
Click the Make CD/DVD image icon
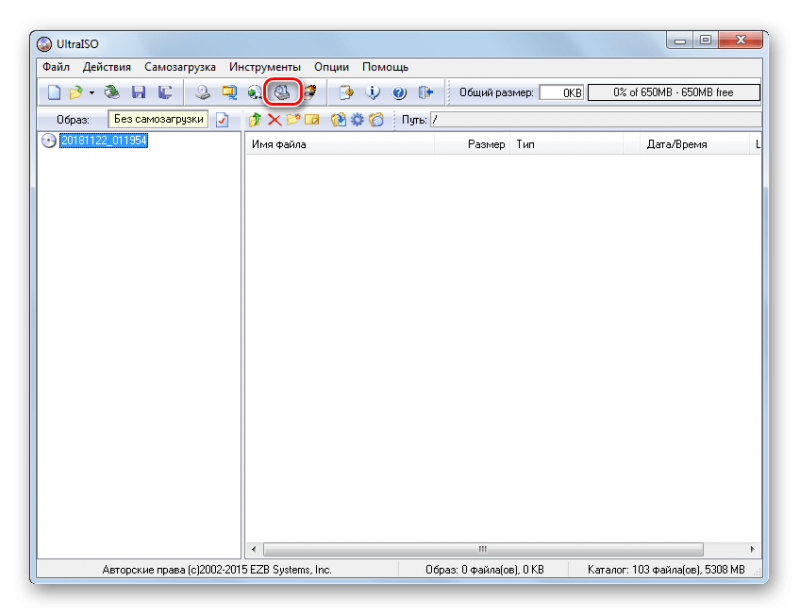click(x=203, y=92)
